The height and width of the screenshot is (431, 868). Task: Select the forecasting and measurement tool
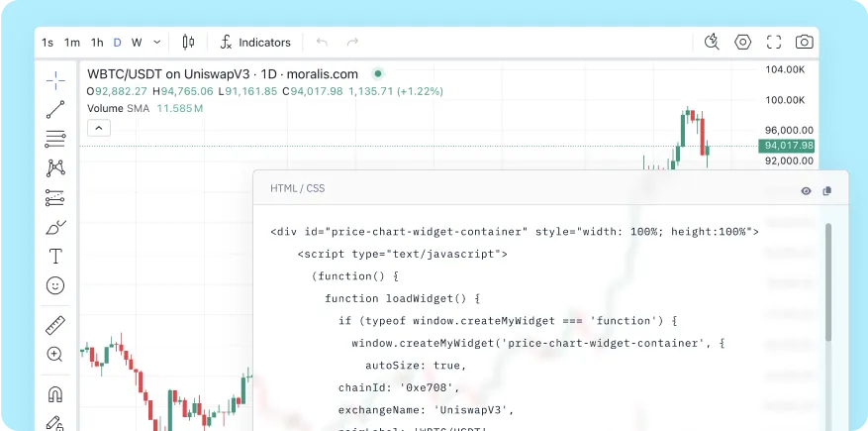(x=55, y=198)
